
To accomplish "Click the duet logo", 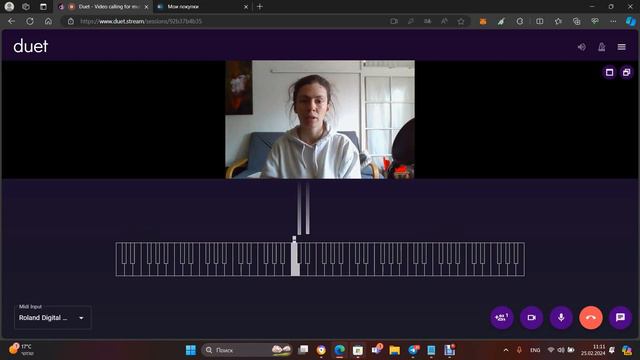I will (x=31, y=46).
